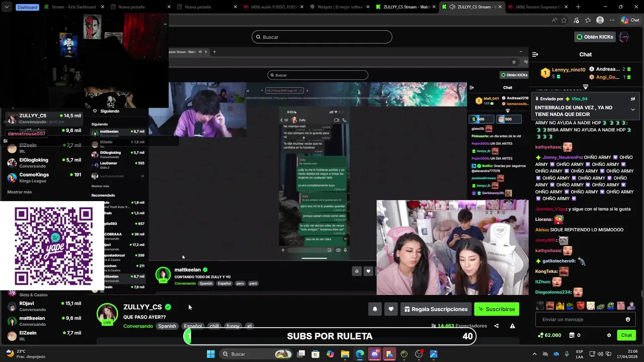Expand sidebar with Mostrar más

[19, 192]
